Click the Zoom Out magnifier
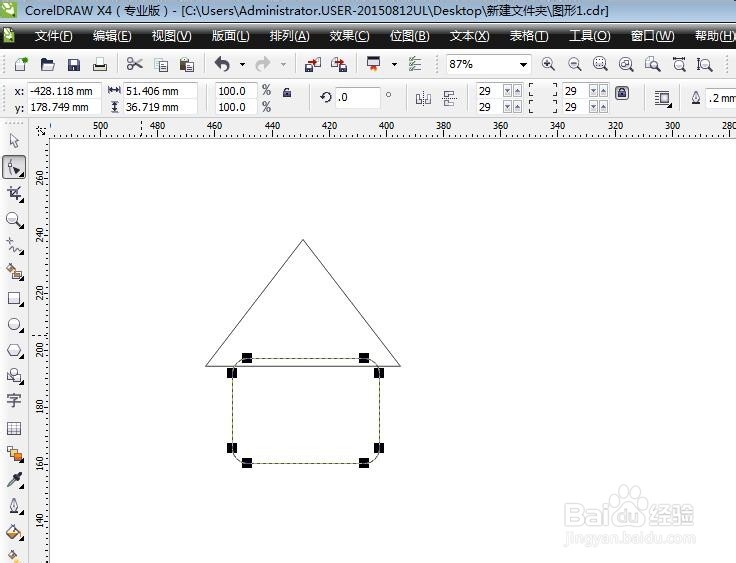The height and width of the screenshot is (563, 736). (x=575, y=64)
